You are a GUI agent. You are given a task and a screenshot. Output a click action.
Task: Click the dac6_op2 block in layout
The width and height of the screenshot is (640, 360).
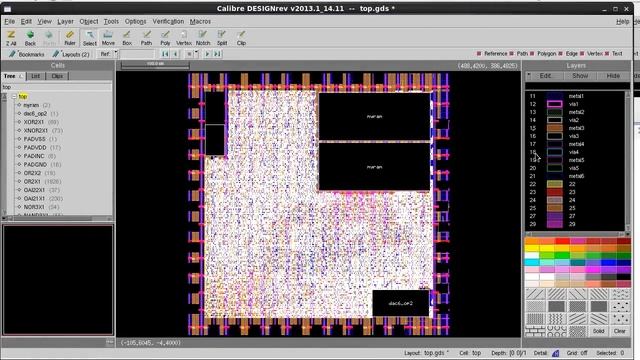point(400,303)
